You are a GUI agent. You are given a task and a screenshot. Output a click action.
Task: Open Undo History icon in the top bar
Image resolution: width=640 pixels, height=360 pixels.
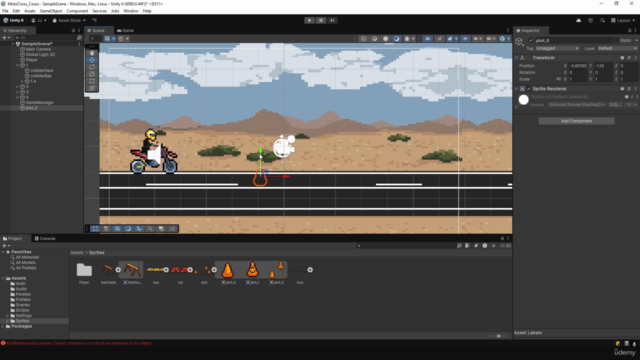pyautogui.click(x=590, y=20)
